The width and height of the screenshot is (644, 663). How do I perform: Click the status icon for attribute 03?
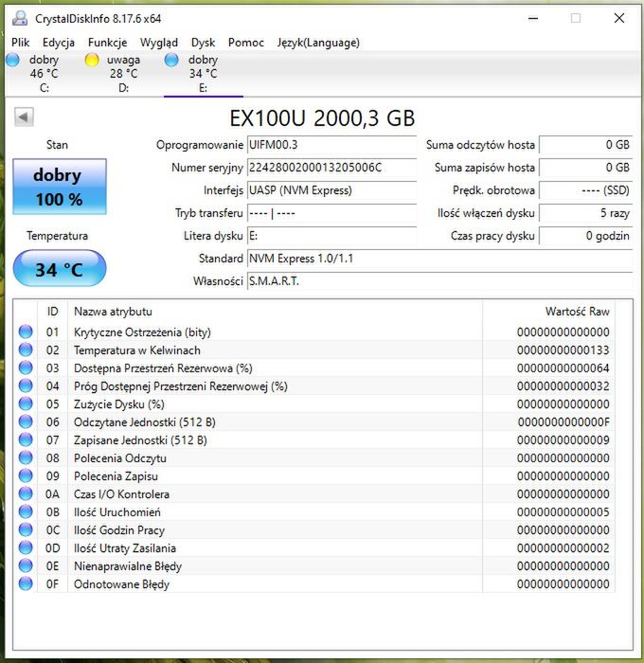[26, 367]
